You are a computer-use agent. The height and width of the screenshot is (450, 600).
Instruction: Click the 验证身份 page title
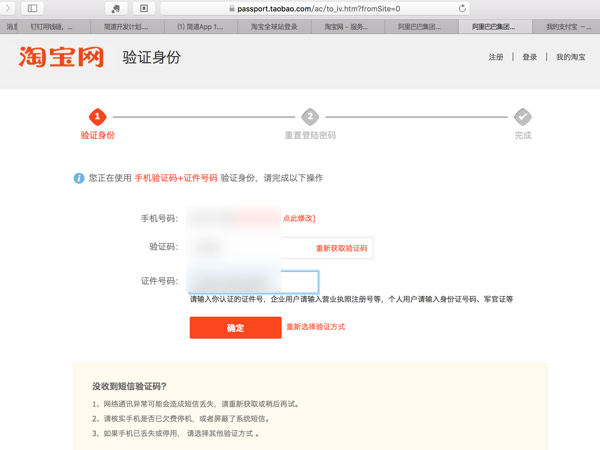(x=152, y=57)
